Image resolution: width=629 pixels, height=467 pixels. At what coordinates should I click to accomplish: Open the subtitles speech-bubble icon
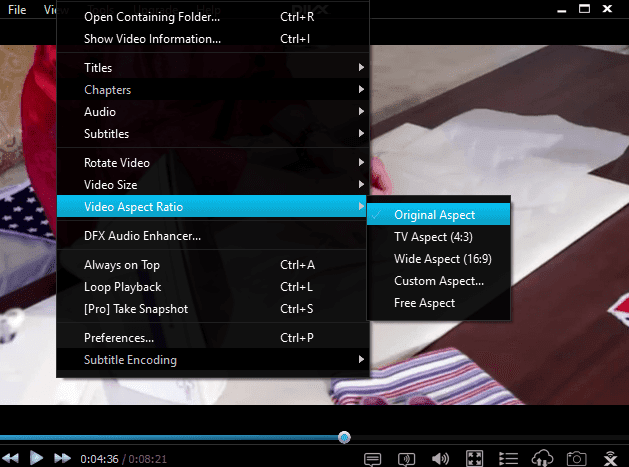[x=372, y=459]
